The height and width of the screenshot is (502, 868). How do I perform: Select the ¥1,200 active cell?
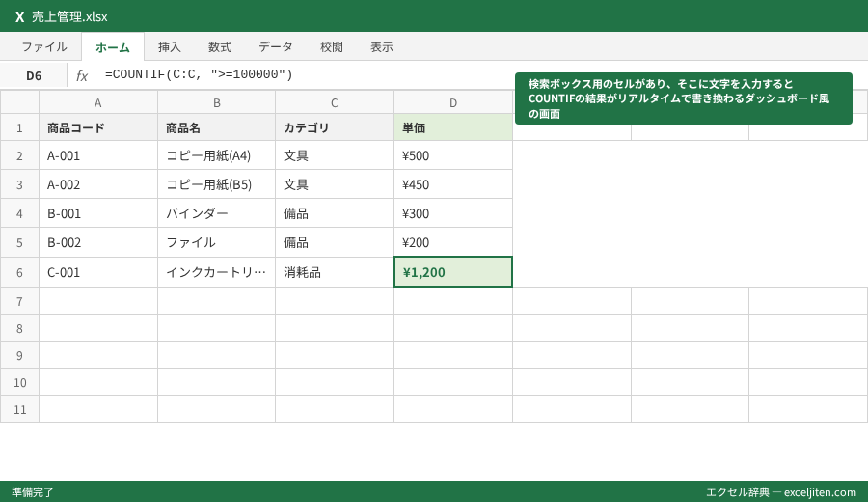(x=453, y=272)
